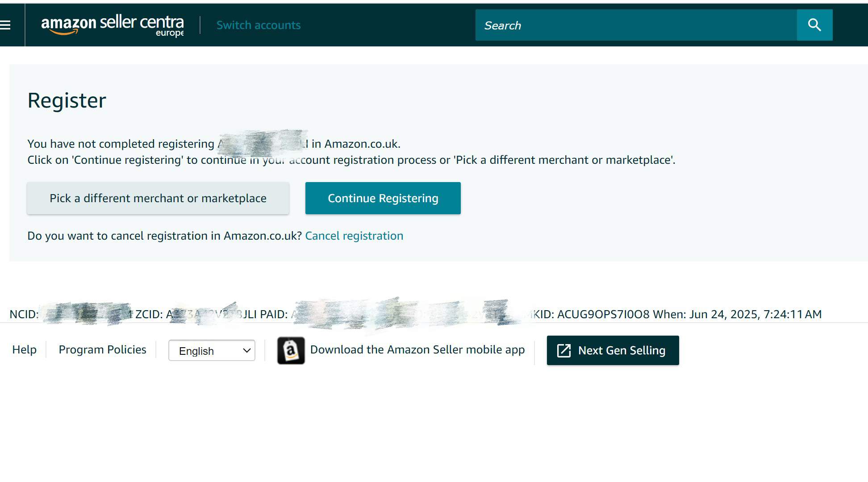Image resolution: width=868 pixels, height=482 pixels.
Task: Click the 'When: Jun 24, 2025' timestamp
Action: tap(737, 314)
